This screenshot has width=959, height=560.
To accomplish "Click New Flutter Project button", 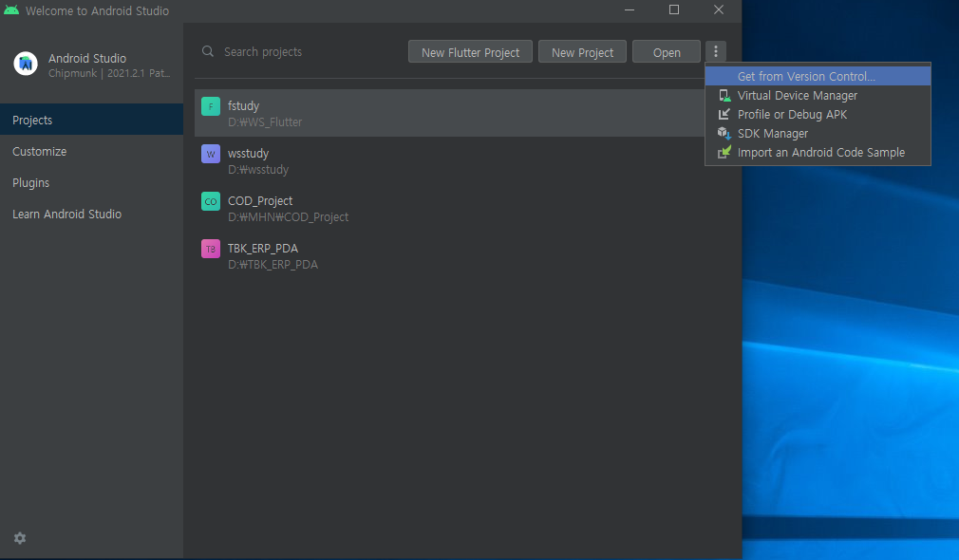I will click(470, 52).
